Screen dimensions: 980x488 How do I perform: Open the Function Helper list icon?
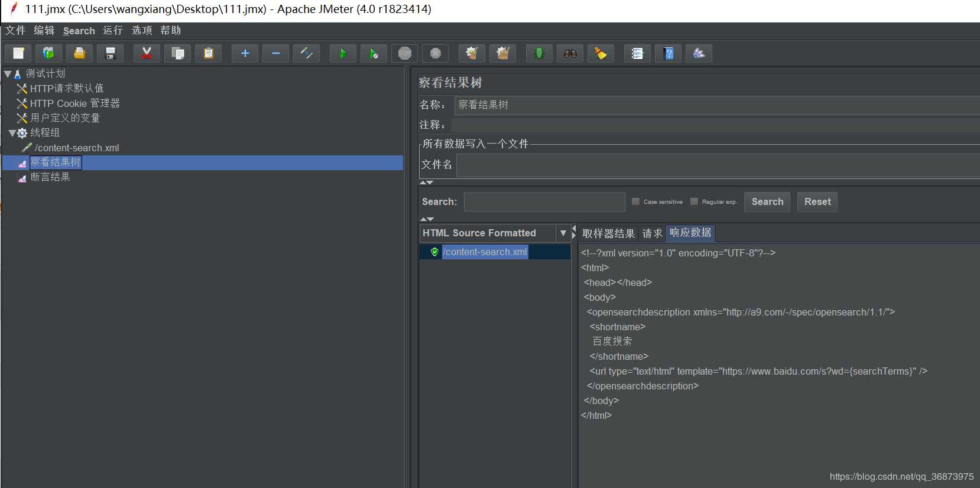tap(637, 53)
